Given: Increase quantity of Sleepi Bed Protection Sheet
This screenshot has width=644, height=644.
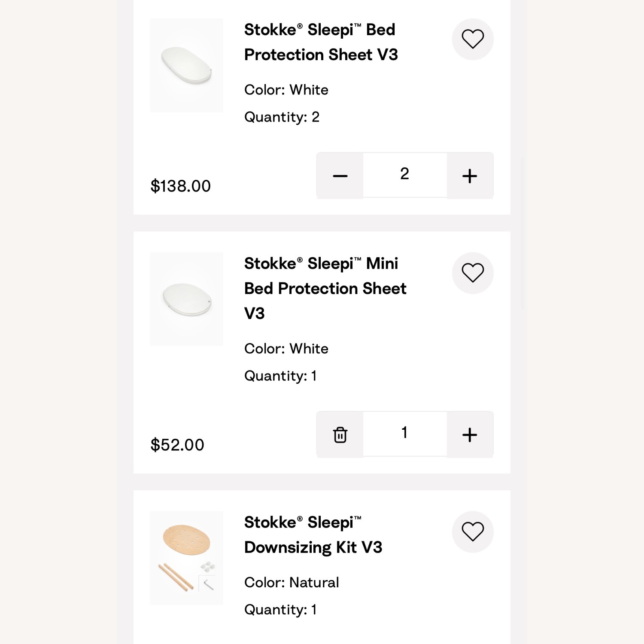Looking at the screenshot, I should [x=470, y=176].
